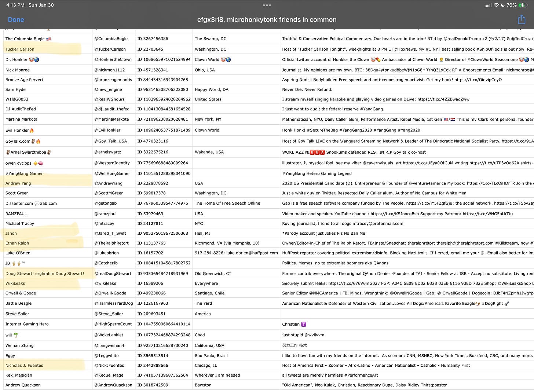Select '#YangGang Hetero Gaming Legend' bio

click(x=317, y=173)
